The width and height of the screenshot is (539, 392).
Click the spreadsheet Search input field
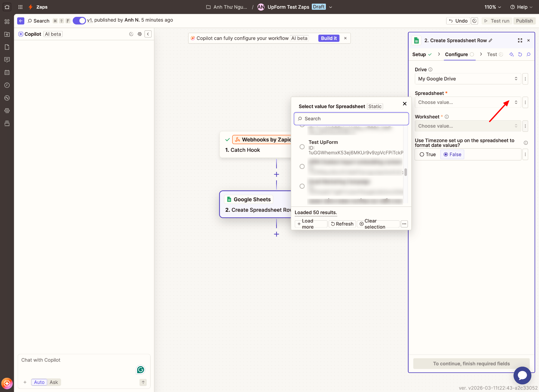click(x=351, y=119)
